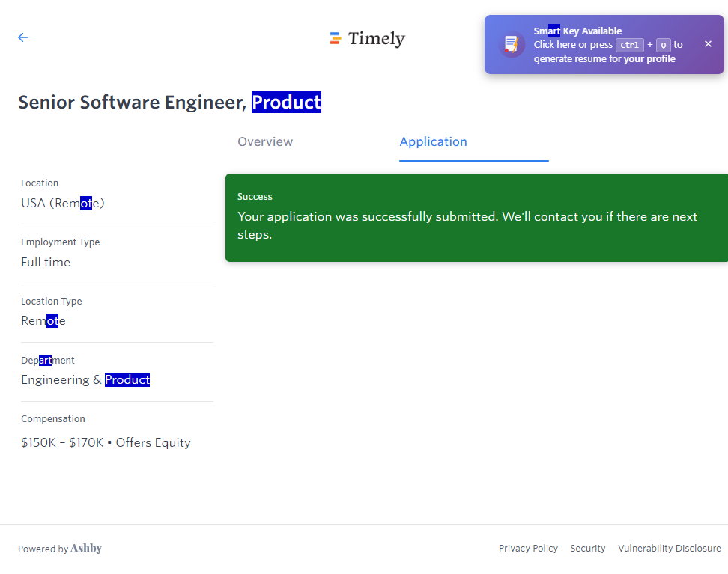Screen dimensions: 728x574
Task: Open the 'Click here' resume link
Action: (x=554, y=45)
